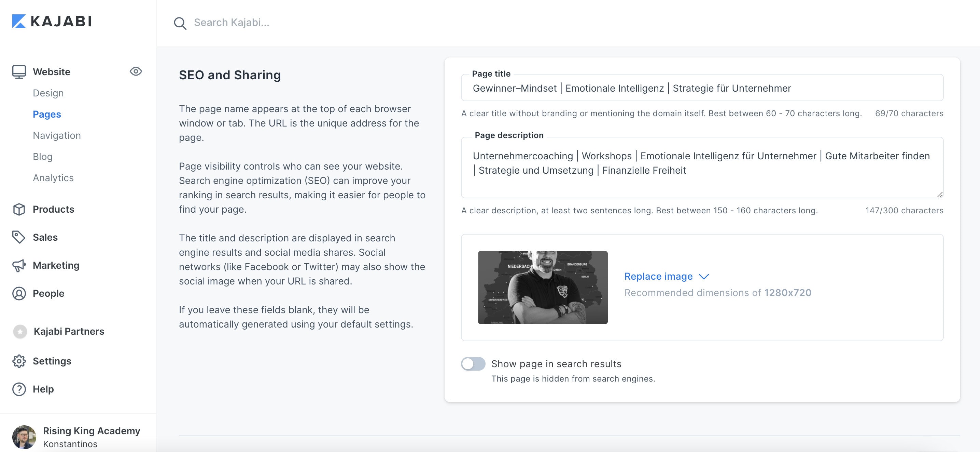The width and height of the screenshot is (980, 452).
Task: Click the Replace image link
Action: pos(658,276)
